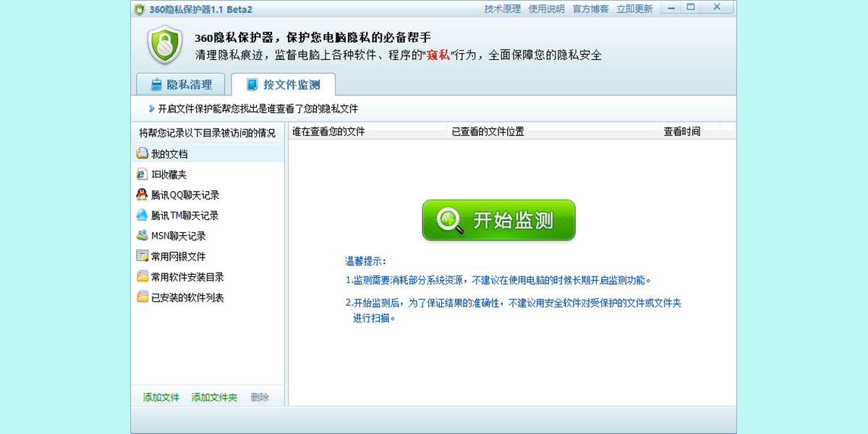This screenshot has height=434, width=868.
Task: Select 已安装的软件列表 in the list
Action: (208, 297)
